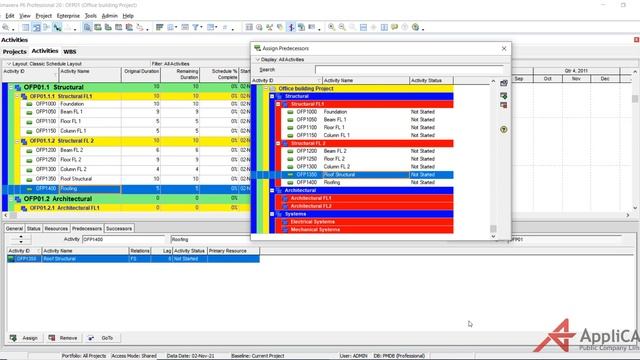
Task: Click the Activity field containing OFP1400
Action: pos(124,240)
